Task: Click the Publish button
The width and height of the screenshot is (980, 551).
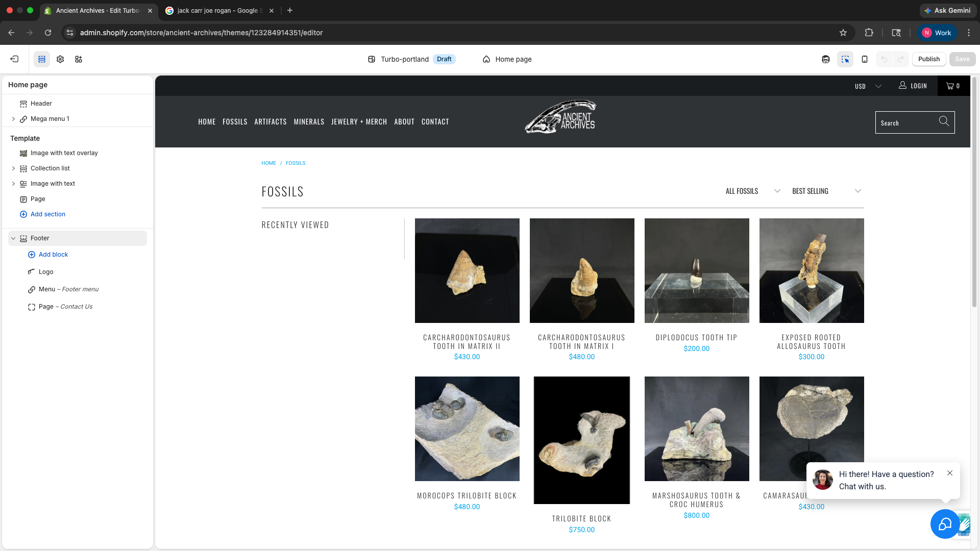Action: pyautogui.click(x=928, y=59)
